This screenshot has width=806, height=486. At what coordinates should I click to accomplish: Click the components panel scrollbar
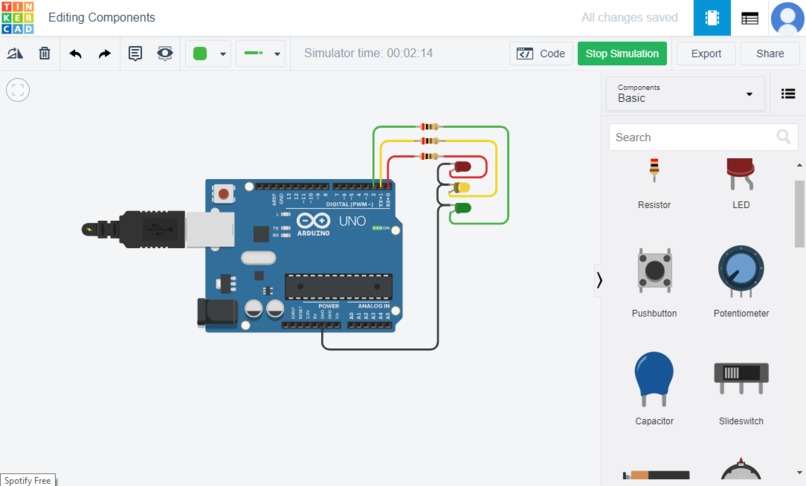pos(799,213)
